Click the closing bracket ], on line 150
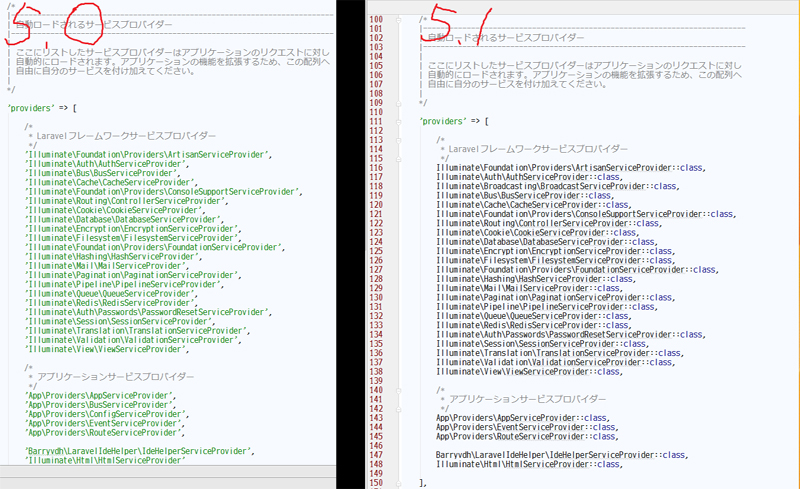800x489 pixels. [422, 483]
